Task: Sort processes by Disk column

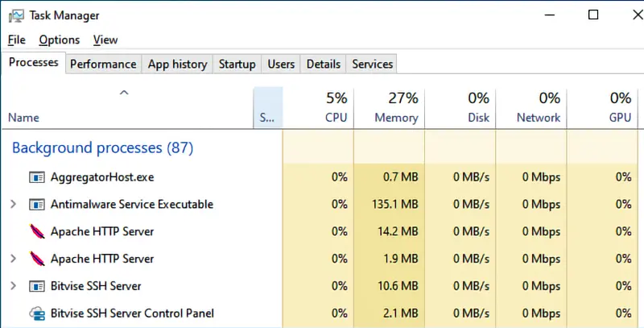Action: (x=460, y=108)
